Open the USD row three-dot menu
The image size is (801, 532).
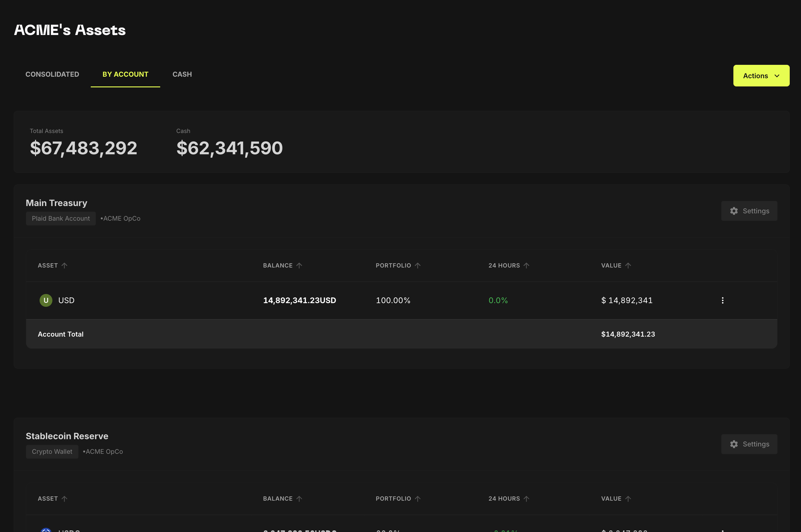pos(722,300)
